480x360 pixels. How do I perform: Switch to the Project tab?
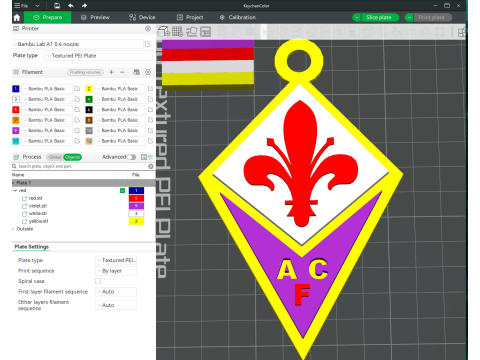tap(190, 17)
